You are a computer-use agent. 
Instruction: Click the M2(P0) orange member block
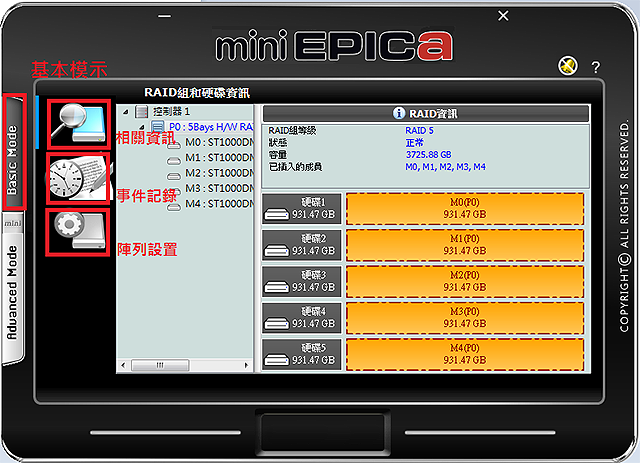(x=465, y=281)
